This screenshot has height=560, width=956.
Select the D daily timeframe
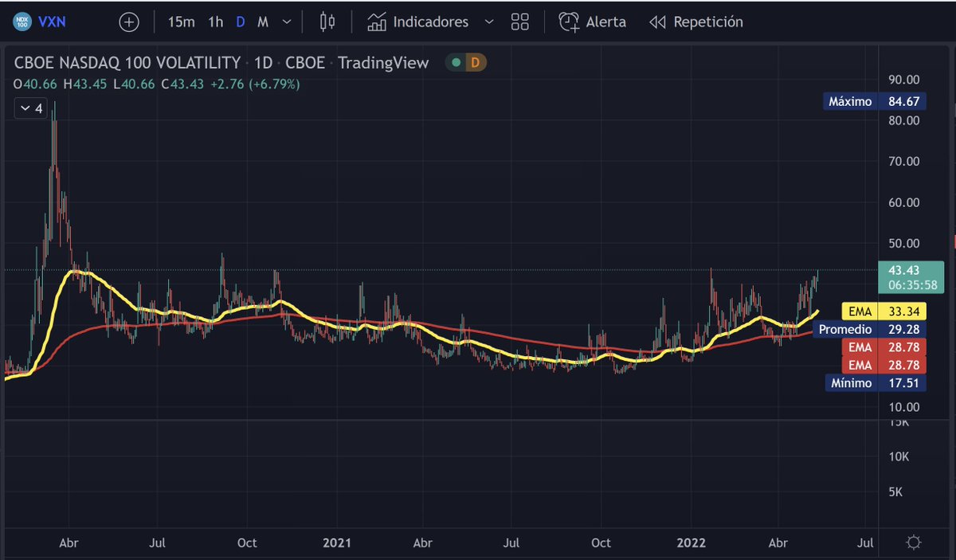[x=241, y=22]
